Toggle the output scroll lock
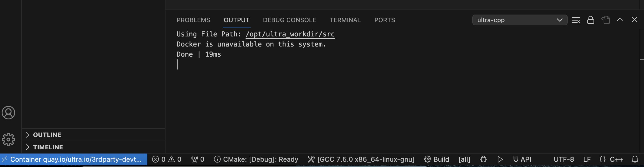644x167 pixels. 590,20
